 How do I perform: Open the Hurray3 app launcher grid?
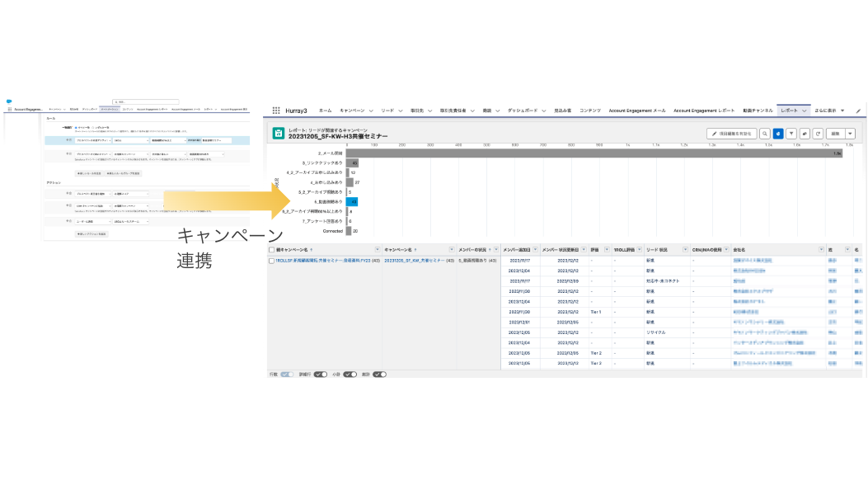[276, 110]
